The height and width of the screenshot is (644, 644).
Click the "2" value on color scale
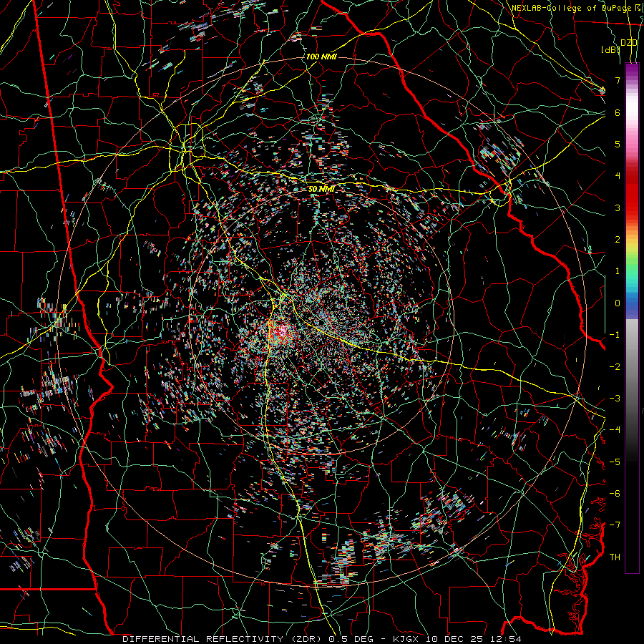coord(618,240)
